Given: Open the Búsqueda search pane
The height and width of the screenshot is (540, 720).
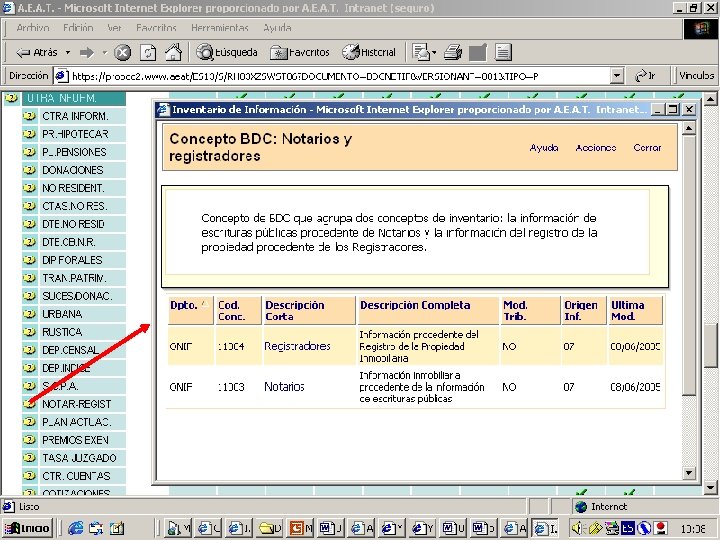Looking at the screenshot, I should [x=227, y=52].
